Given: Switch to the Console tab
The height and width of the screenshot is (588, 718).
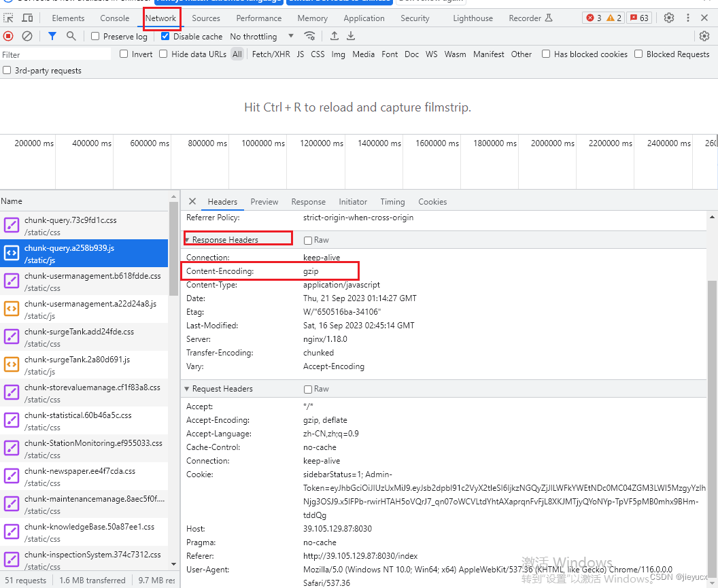Looking at the screenshot, I should pos(114,18).
